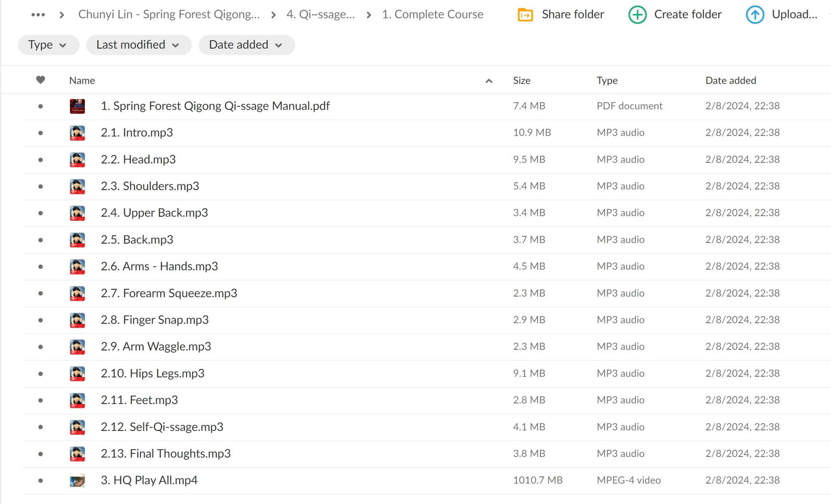Click the 2.2. Head.mp3 file icon
Image resolution: width=831 pixels, height=504 pixels.
click(x=77, y=160)
